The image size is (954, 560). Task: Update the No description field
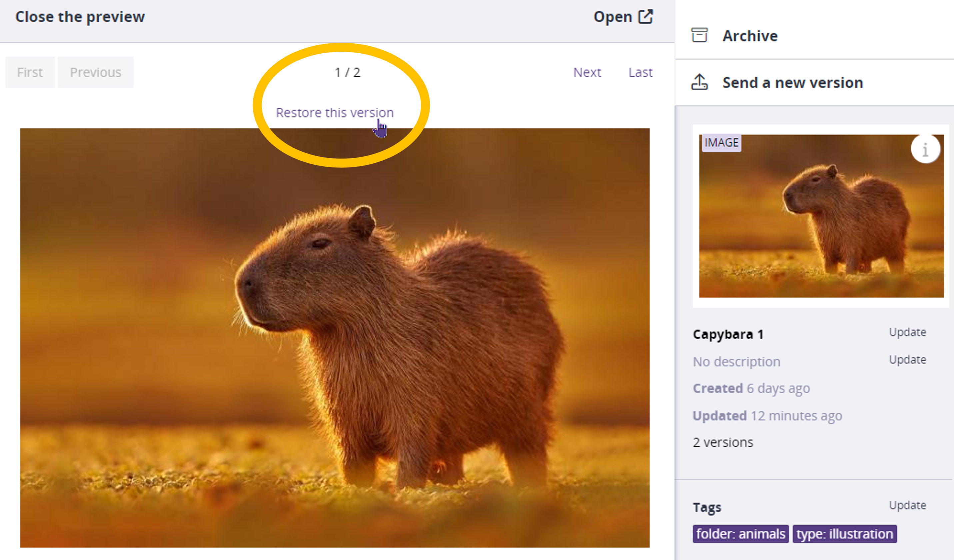tap(907, 360)
